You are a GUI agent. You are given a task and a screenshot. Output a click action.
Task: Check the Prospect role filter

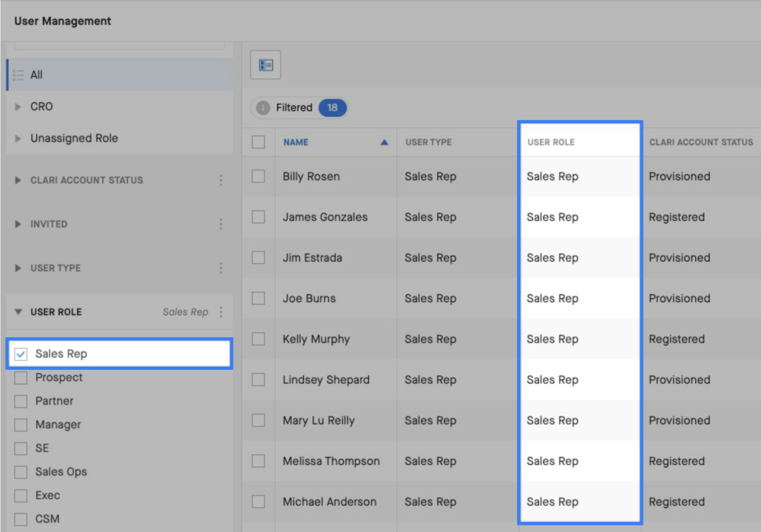coord(21,378)
